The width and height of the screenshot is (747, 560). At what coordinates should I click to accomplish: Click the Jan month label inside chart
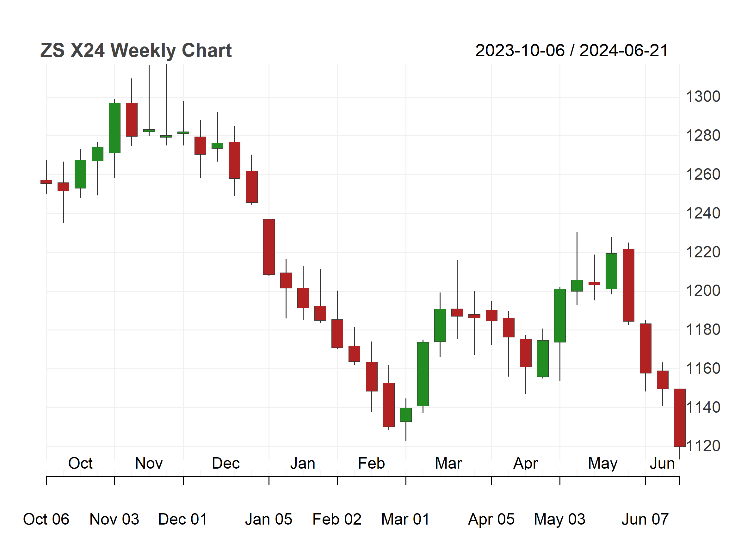(303, 464)
